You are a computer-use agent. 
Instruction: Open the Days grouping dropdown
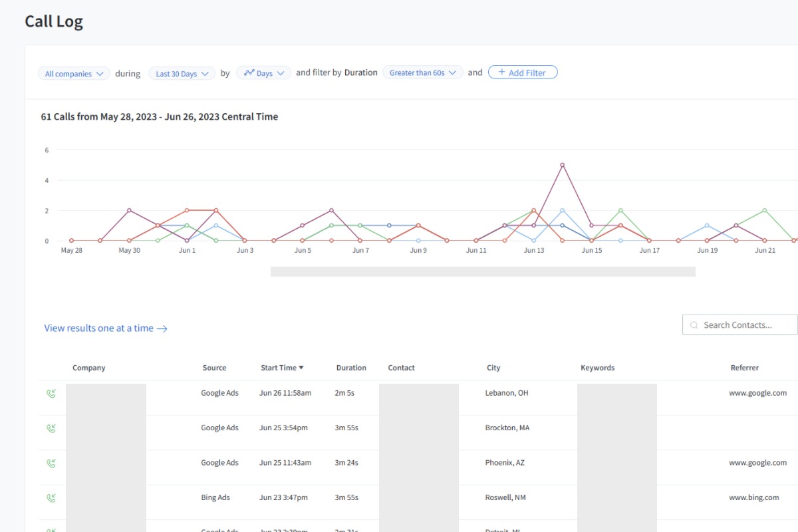(x=263, y=73)
